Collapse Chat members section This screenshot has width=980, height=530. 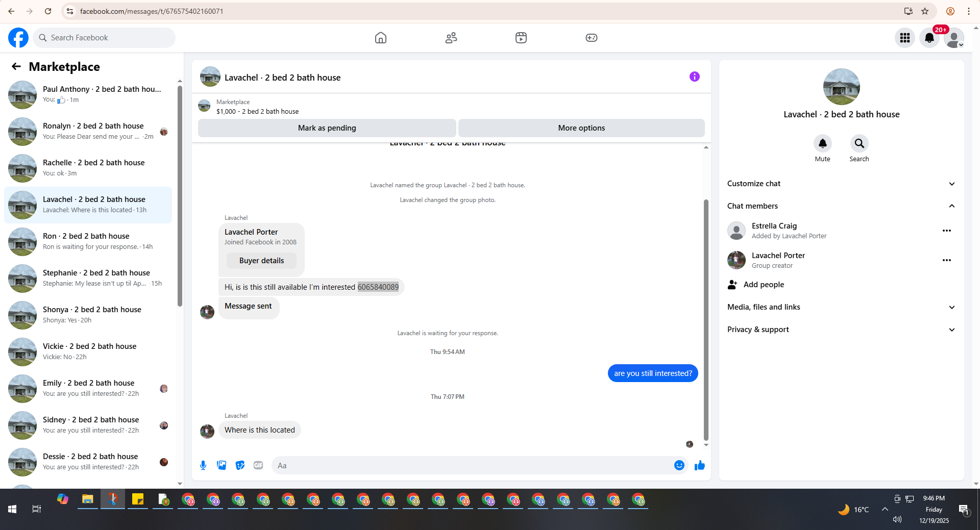click(x=841, y=206)
